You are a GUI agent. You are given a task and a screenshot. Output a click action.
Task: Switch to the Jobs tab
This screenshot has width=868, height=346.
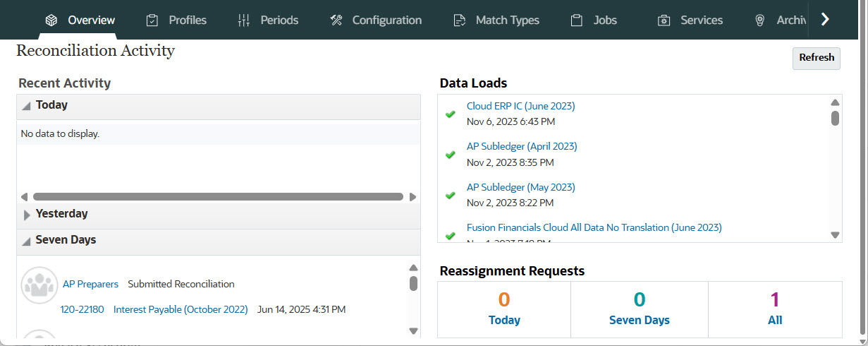(x=605, y=20)
